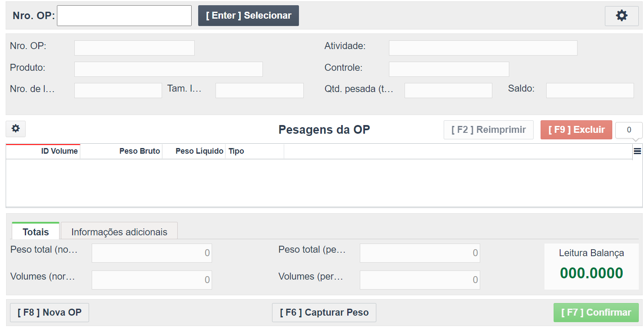Sort by the Peso Líquido column header
The height and width of the screenshot is (333, 644).
point(194,152)
